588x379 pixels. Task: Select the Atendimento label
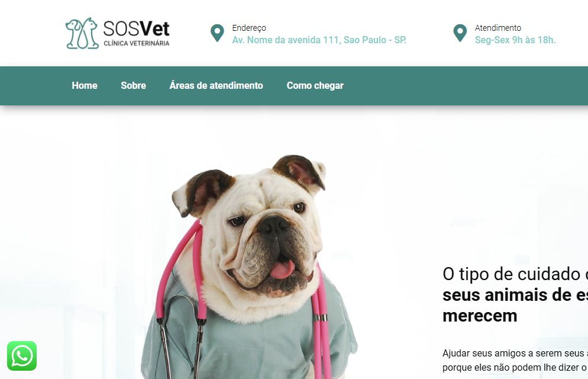click(498, 28)
